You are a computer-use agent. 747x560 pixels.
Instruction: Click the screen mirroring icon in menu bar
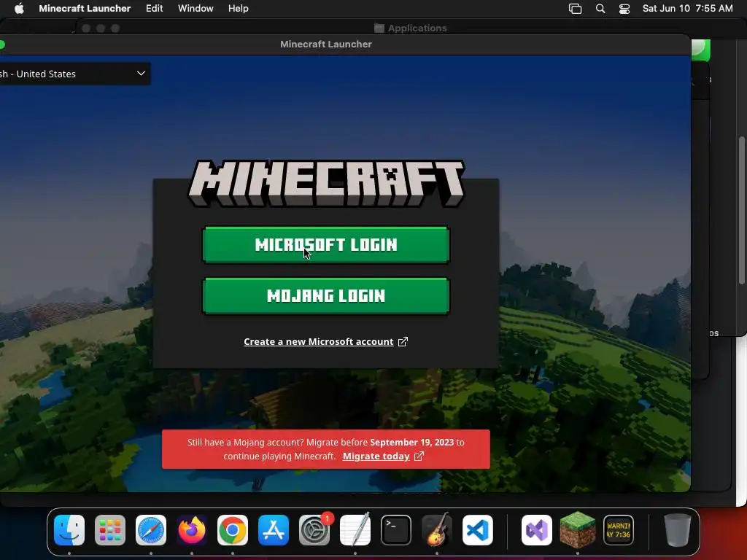click(x=575, y=9)
